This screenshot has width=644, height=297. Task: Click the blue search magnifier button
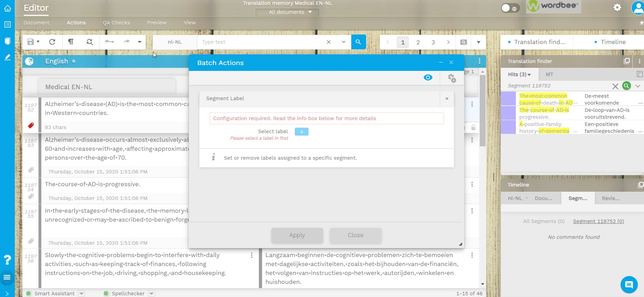pos(358,42)
